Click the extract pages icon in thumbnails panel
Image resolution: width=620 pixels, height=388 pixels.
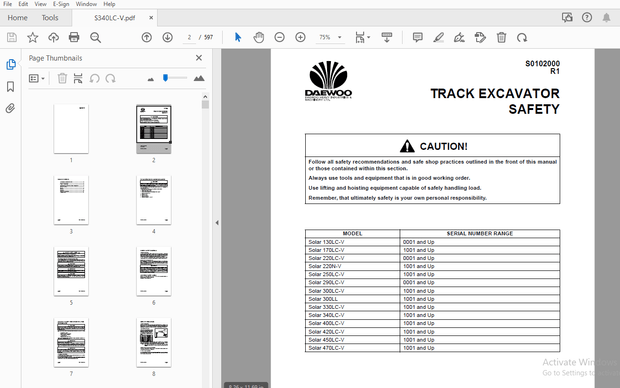pos(78,78)
